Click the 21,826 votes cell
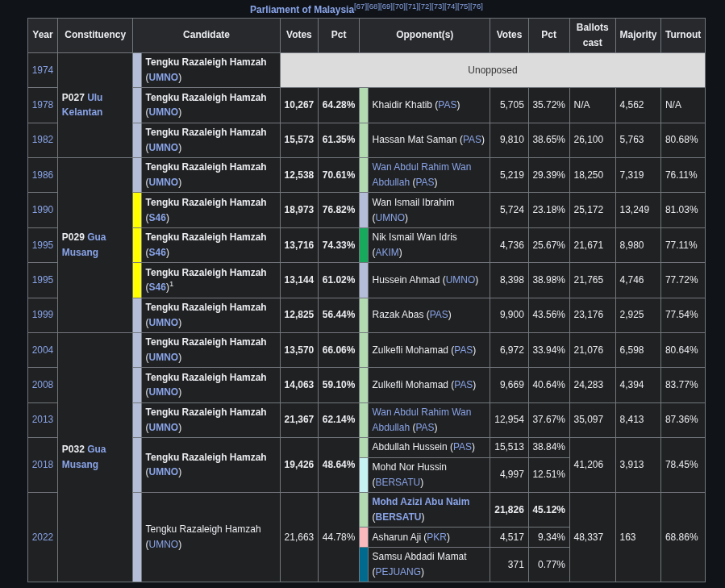The height and width of the screenshot is (588, 725). [509, 510]
